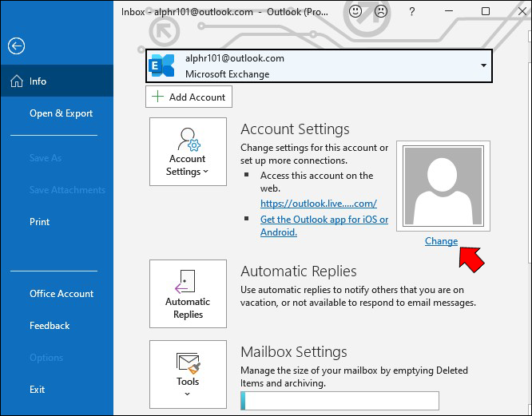Open the Tools dropdown button

click(188, 374)
